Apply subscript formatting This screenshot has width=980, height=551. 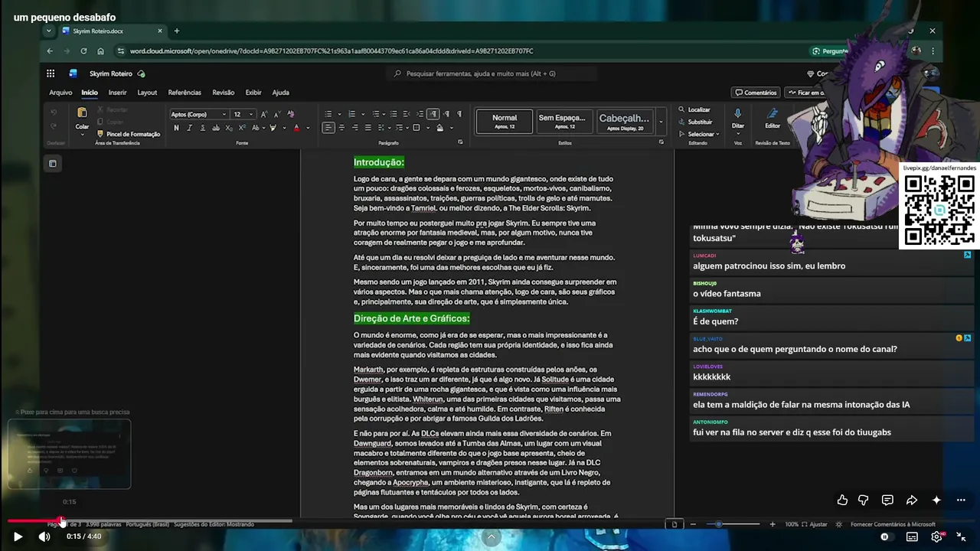[228, 128]
